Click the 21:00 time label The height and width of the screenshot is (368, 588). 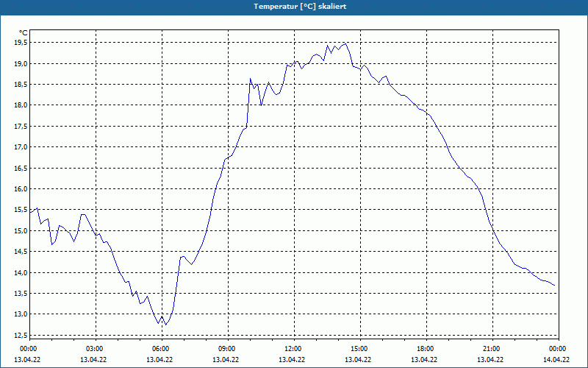pyautogui.click(x=492, y=349)
